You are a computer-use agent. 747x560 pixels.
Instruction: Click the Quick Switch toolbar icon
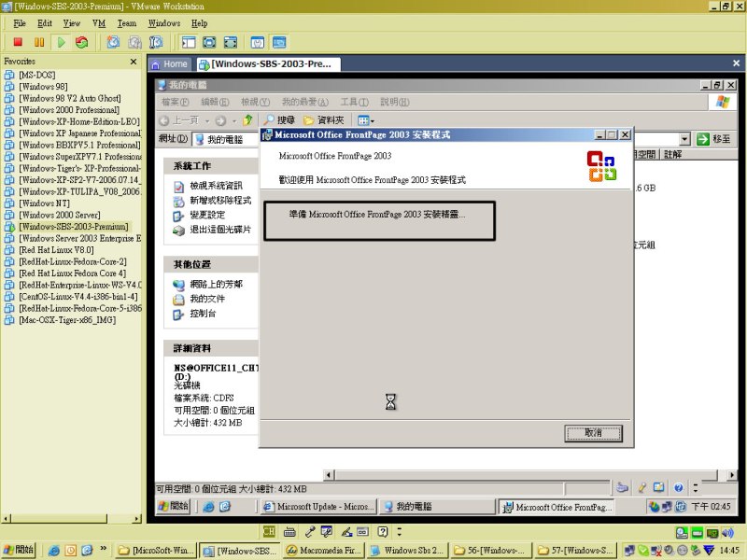(231, 42)
